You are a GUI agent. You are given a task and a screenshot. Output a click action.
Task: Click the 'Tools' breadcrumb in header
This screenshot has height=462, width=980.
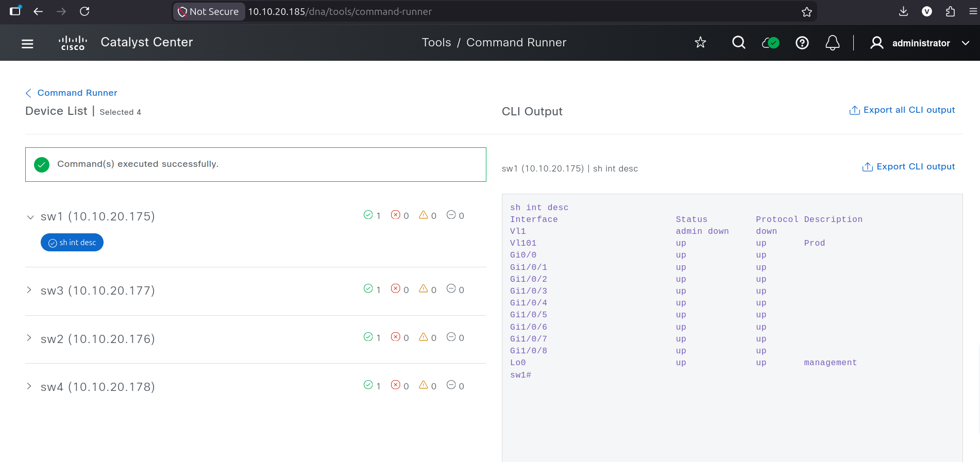click(x=436, y=43)
